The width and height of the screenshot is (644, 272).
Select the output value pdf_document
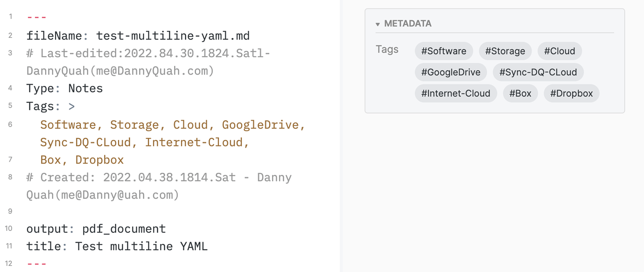124,229
